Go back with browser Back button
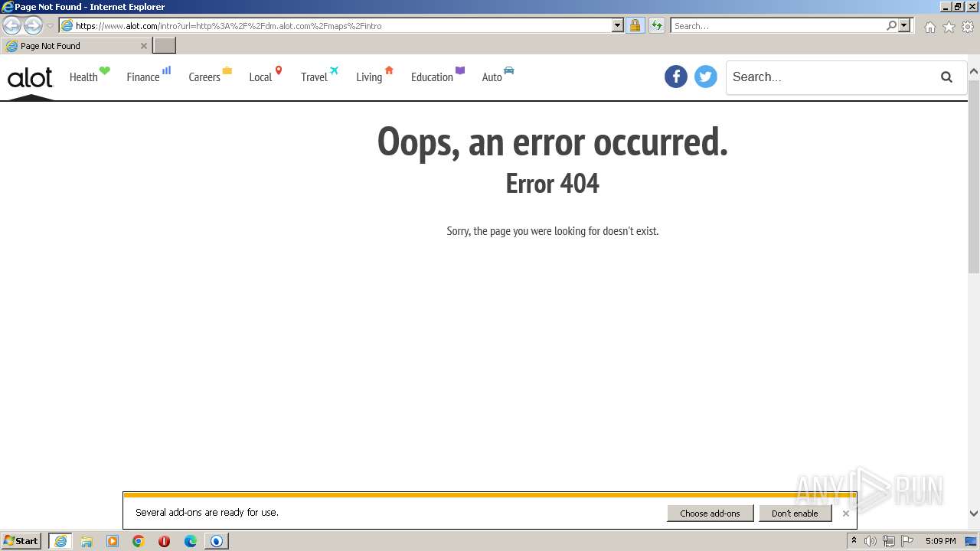980x551 pixels. pyautogui.click(x=11, y=25)
